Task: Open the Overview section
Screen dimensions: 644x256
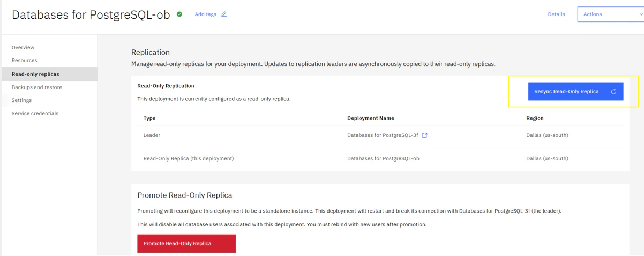Action: point(23,47)
